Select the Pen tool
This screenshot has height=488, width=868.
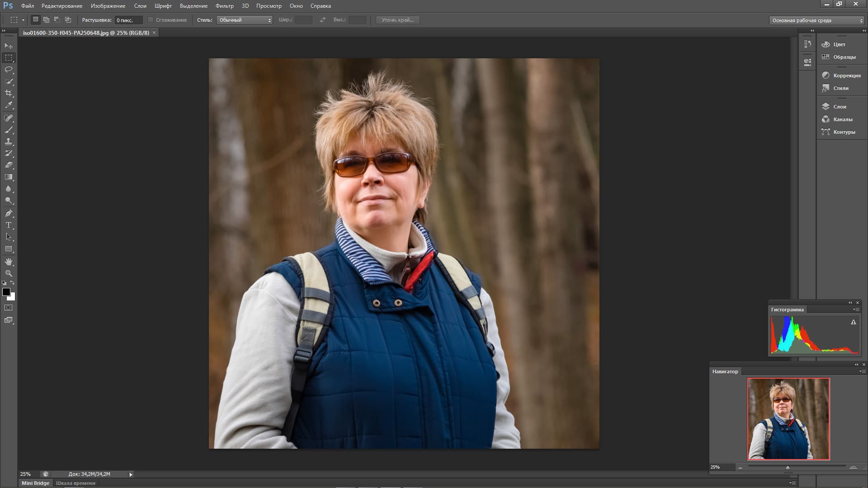coord(9,213)
